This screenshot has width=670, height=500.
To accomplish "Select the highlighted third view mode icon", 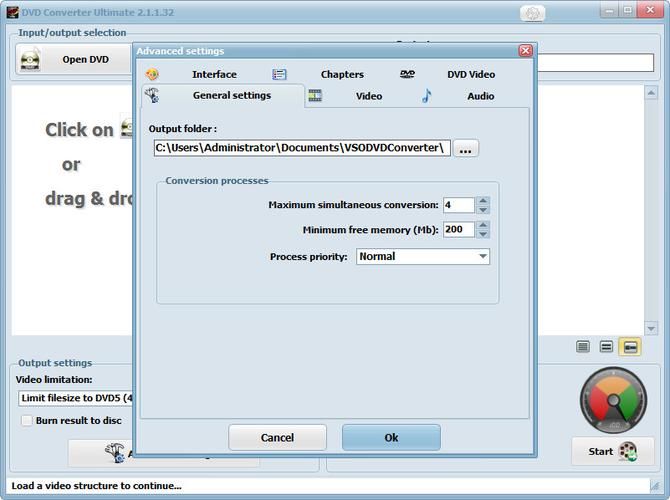I will [629, 347].
